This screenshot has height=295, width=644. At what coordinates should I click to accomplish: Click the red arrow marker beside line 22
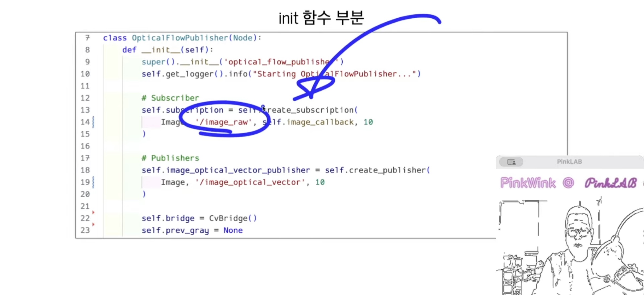(x=93, y=212)
